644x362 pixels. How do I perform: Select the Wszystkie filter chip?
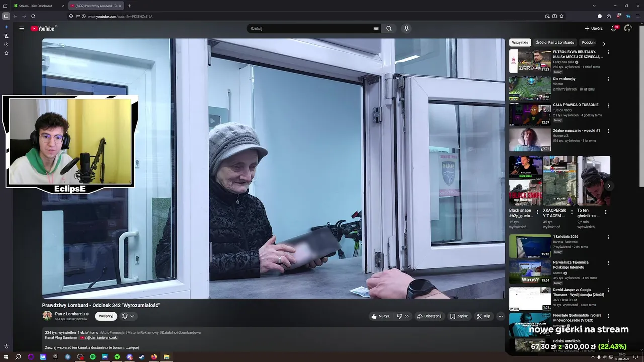[520, 43]
